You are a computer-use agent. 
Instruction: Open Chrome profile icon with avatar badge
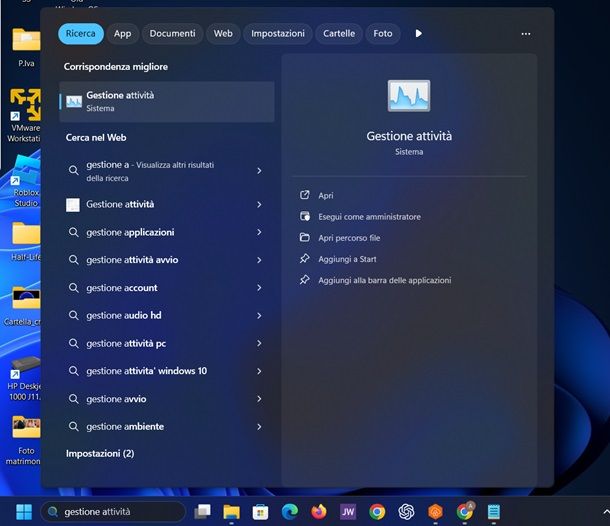(x=465, y=512)
